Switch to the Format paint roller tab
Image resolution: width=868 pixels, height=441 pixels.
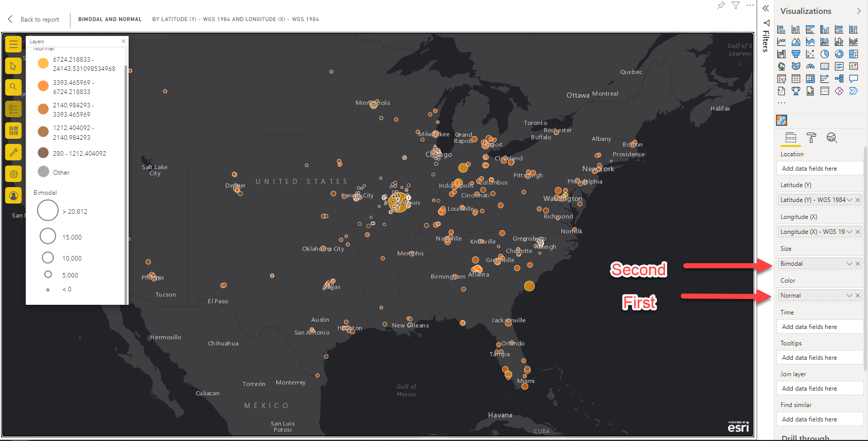[811, 138]
